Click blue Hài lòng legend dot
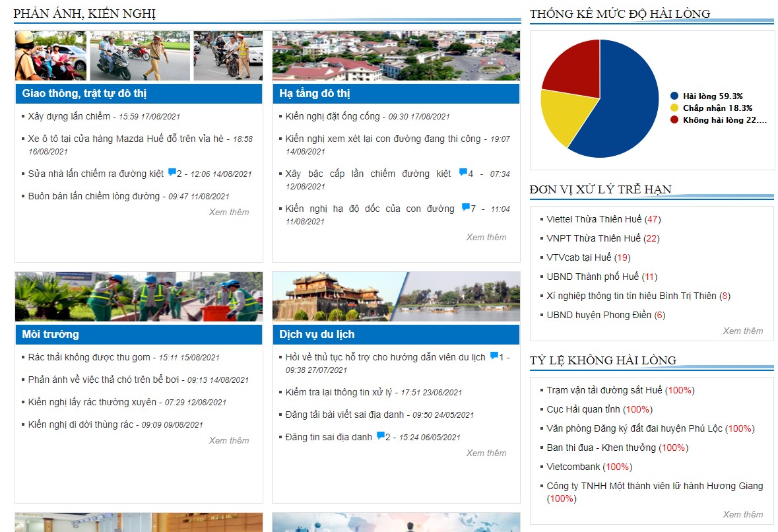 point(674,96)
